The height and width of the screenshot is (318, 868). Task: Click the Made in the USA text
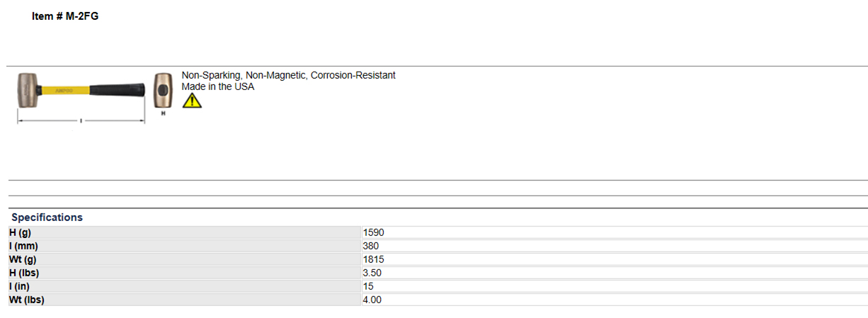click(x=217, y=86)
